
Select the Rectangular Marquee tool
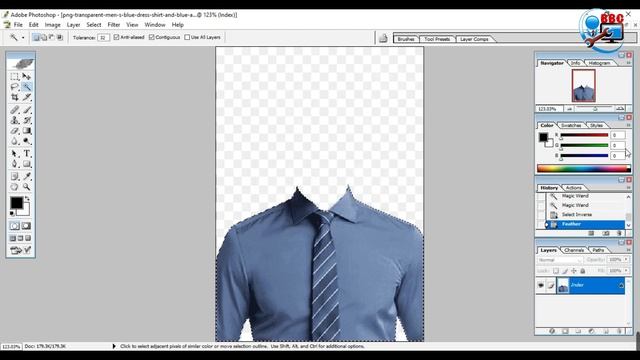[x=15, y=76]
